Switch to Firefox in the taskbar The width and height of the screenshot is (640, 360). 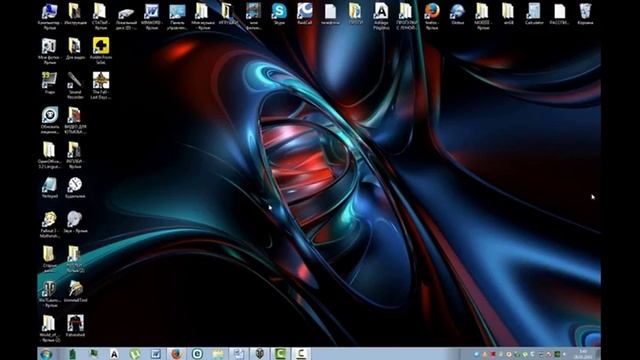click(x=176, y=354)
